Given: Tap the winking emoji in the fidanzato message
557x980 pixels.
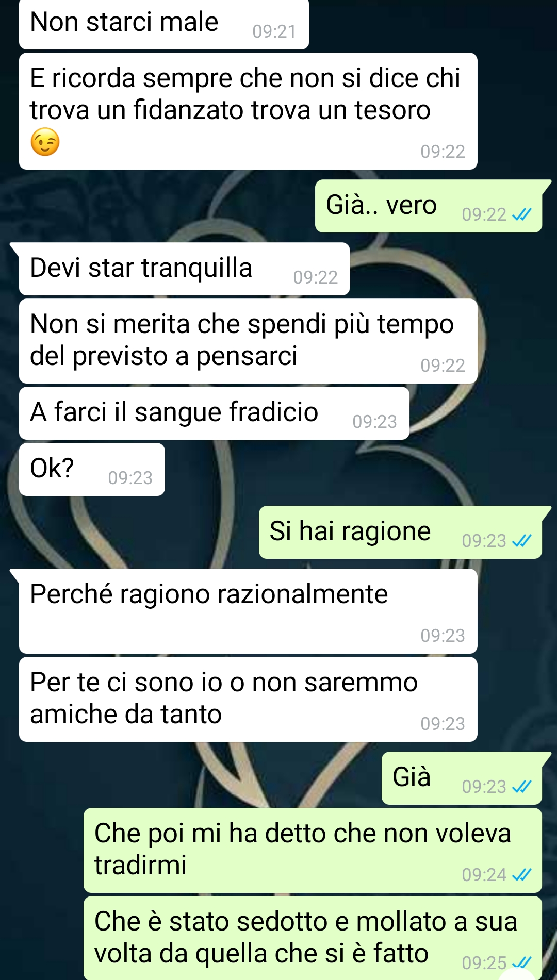Looking at the screenshot, I should pyautogui.click(x=45, y=142).
